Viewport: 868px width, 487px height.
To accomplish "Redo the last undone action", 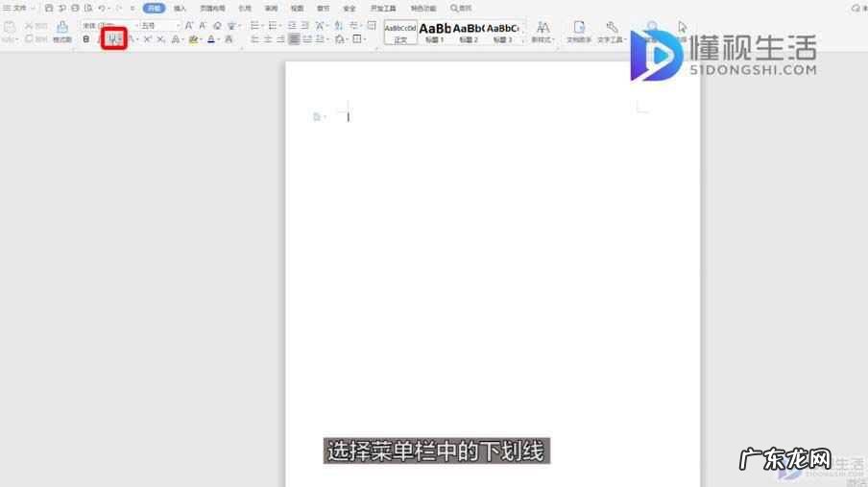I will (x=118, y=9).
